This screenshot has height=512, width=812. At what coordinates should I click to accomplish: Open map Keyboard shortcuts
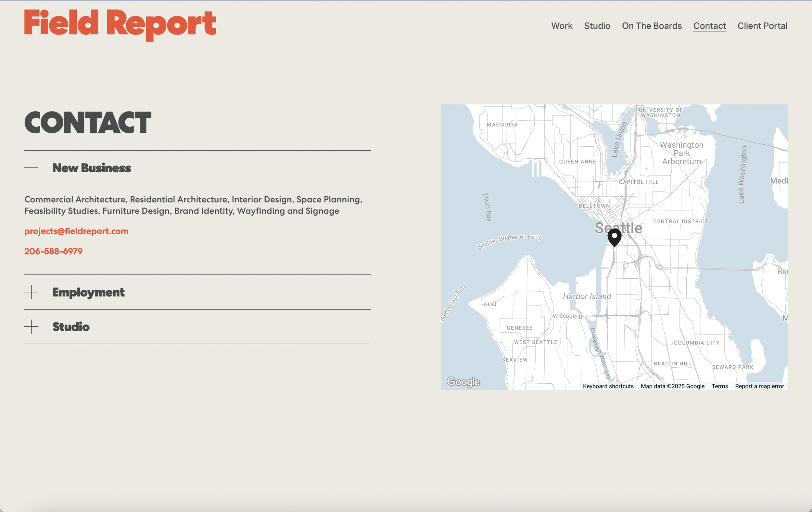(x=608, y=386)
